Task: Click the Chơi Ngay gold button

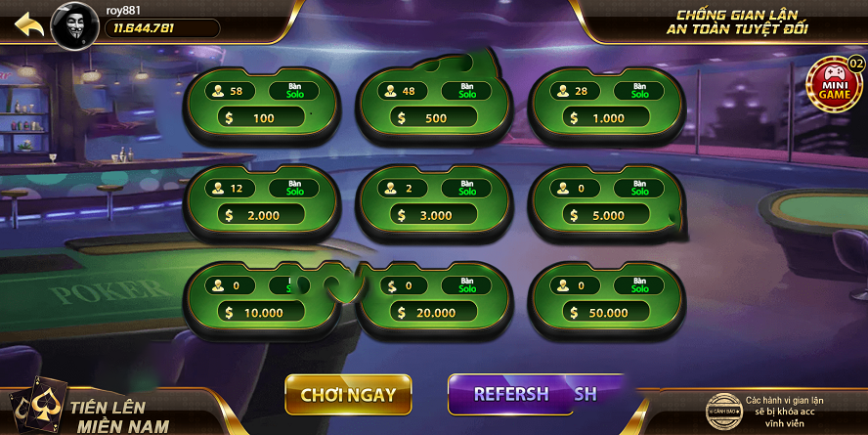Action: pyautogui.click(x=348, y=395)
